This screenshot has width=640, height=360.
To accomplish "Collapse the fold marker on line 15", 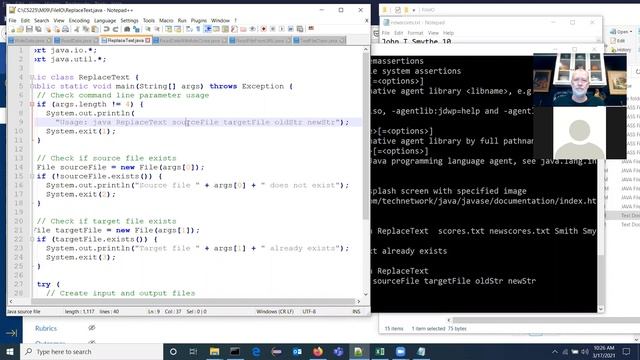I will [31, 176].
